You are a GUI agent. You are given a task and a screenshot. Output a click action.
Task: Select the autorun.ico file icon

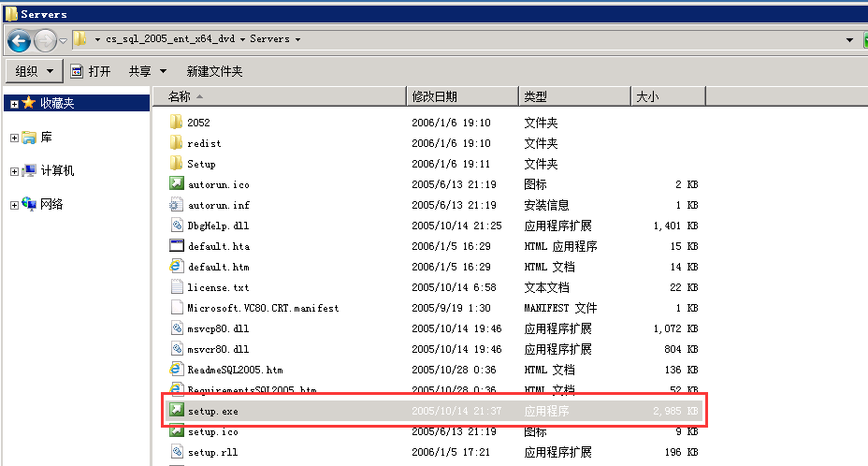click(176, 184)
